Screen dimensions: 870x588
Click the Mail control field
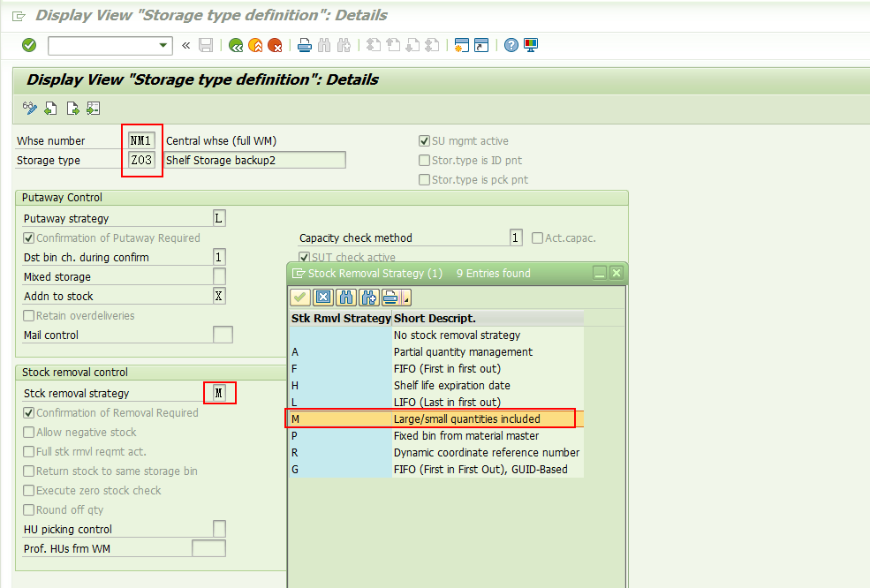tap(223, 335)
